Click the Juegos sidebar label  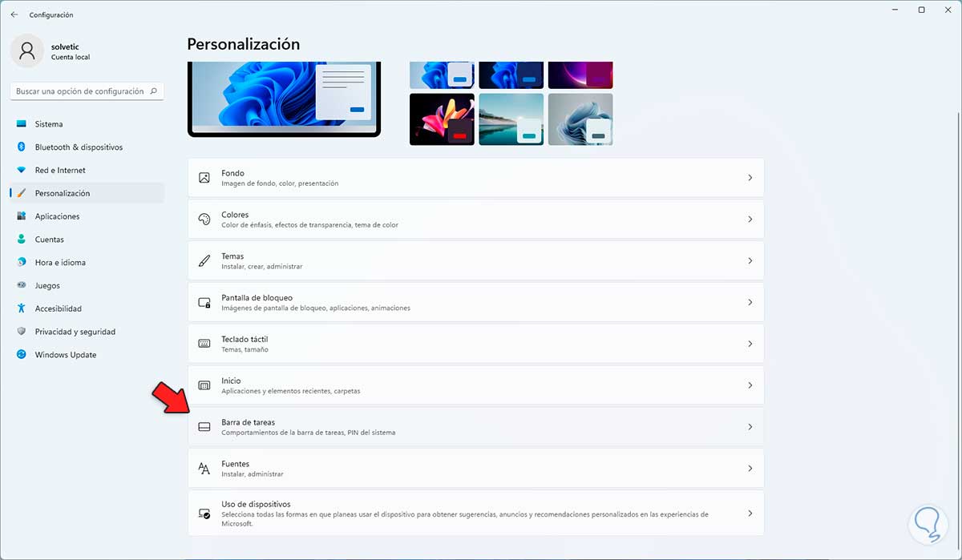click(x=47, y=286)
